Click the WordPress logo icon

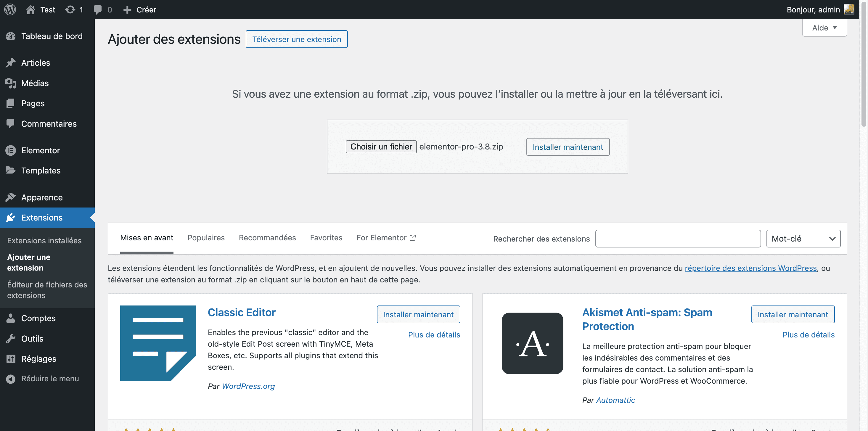(10, 9)
